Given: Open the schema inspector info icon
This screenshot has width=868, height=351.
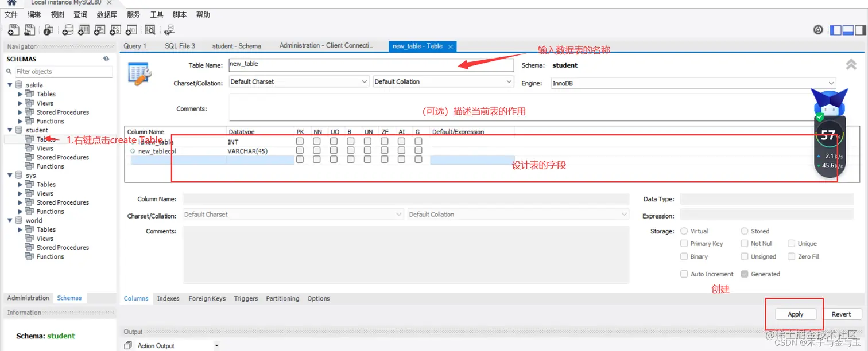Looking at the screenshot, I should [48, 30].
